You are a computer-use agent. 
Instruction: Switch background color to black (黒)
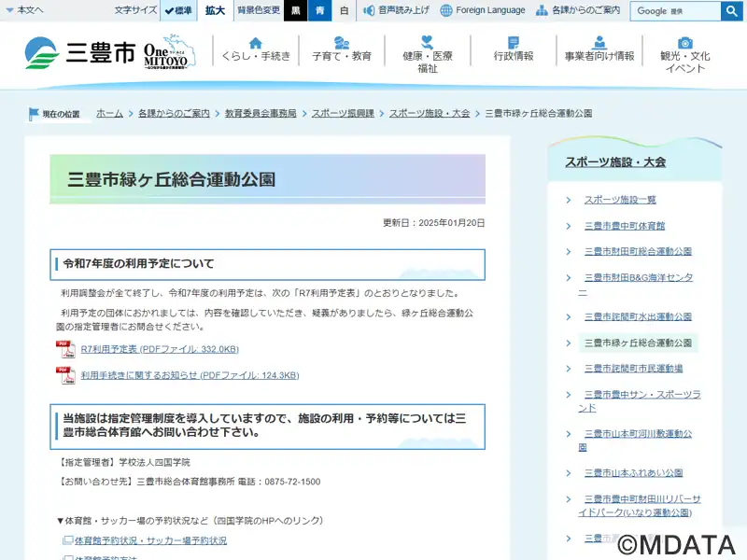click(295, 10)
